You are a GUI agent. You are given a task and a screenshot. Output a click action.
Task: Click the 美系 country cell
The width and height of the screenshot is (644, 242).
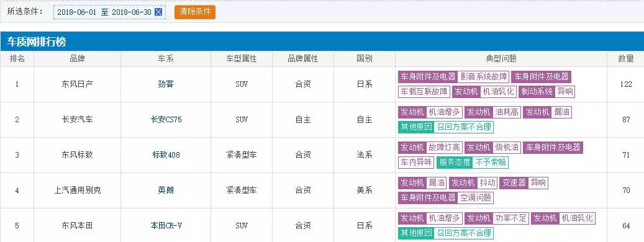pyautogui.click(x=365, y=190)
